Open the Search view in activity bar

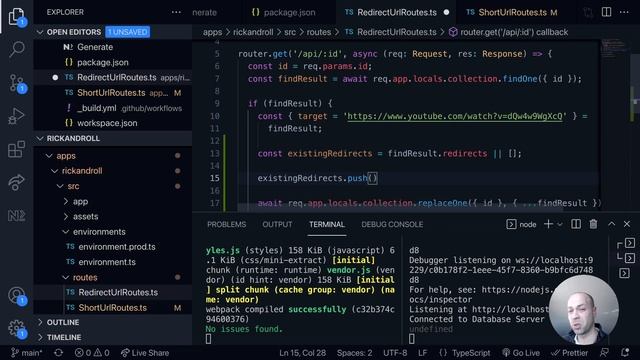[16, 49]
